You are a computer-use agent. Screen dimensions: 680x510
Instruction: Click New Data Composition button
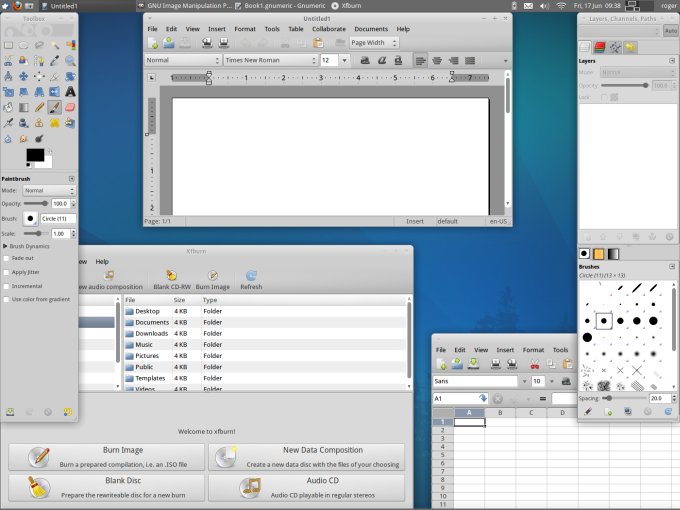pyautogui.click(x=307, y=457)
